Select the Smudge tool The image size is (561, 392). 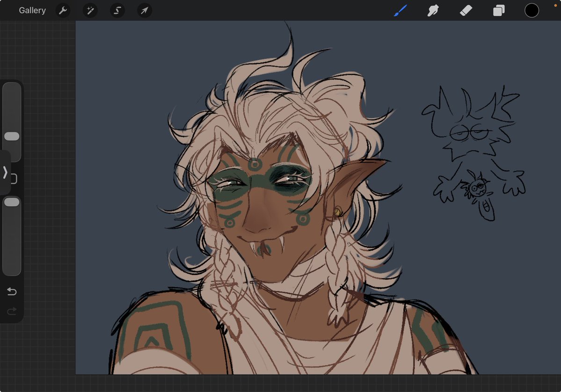point(433,10)
